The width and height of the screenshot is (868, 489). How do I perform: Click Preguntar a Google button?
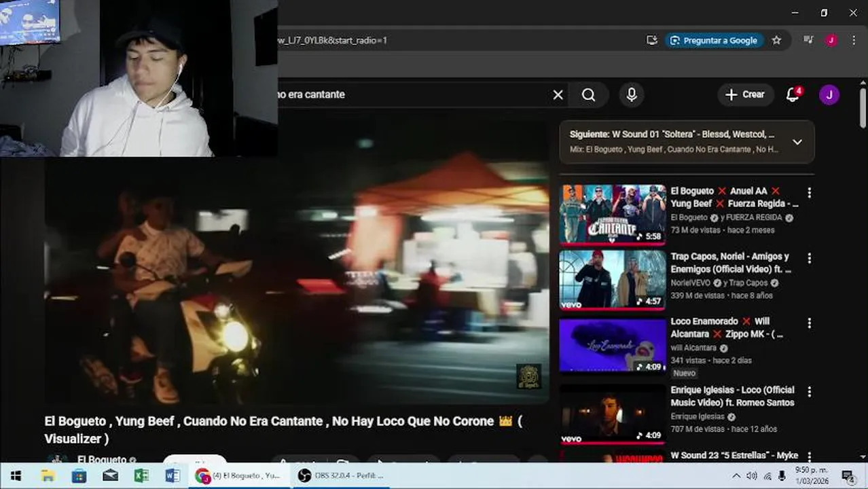[714, 40]
